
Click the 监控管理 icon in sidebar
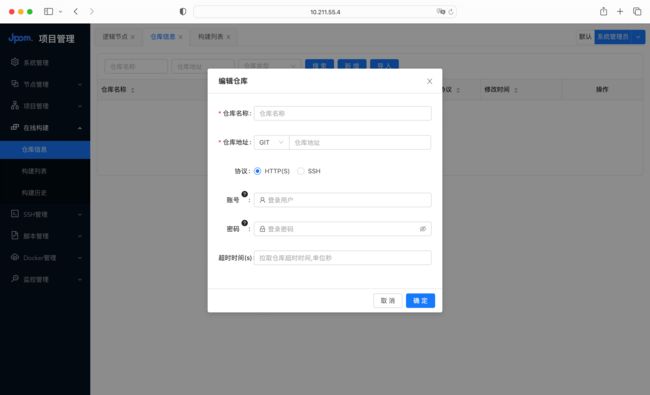click(15, 279)
